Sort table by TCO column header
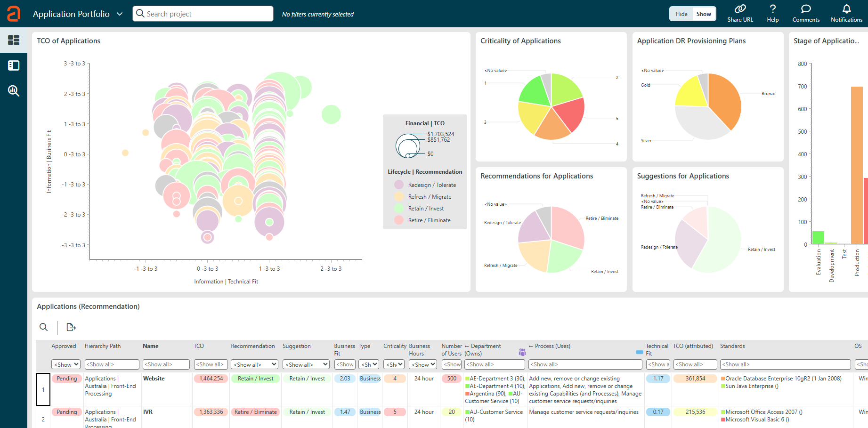This screenshot has width=868, height=428. 199,346
